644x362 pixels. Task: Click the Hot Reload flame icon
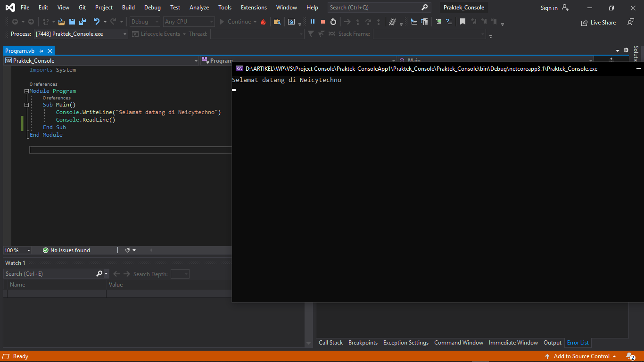(x=263, y=22)
